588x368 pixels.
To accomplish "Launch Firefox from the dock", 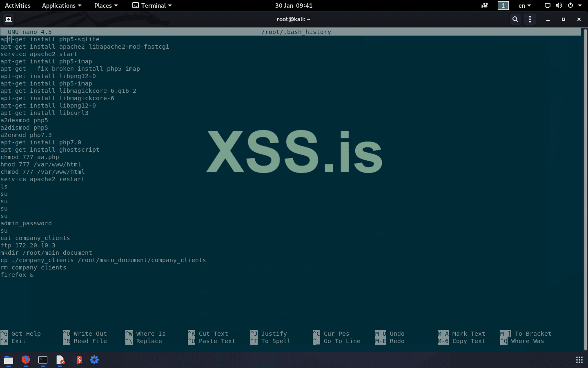I will pyautogui.click(x=26, y=360).
